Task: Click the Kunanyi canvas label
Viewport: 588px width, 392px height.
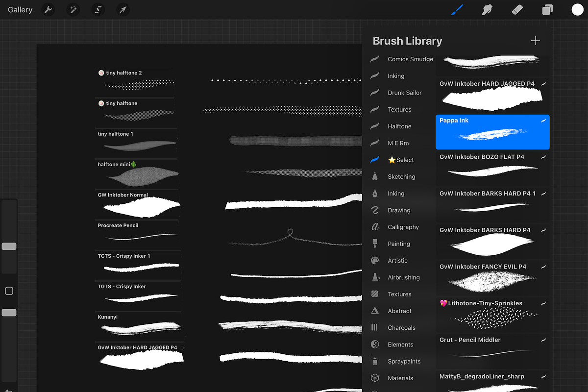Action: [x=108, y=317]
